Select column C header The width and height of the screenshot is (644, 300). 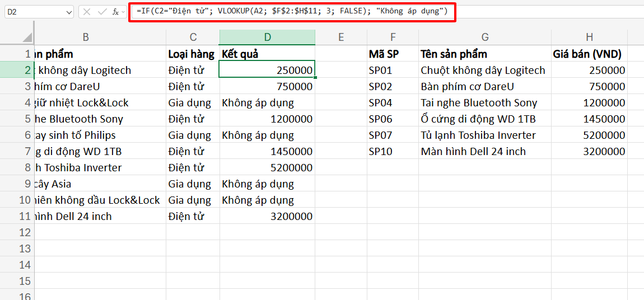pyautogui.click(x=193, y=37)
